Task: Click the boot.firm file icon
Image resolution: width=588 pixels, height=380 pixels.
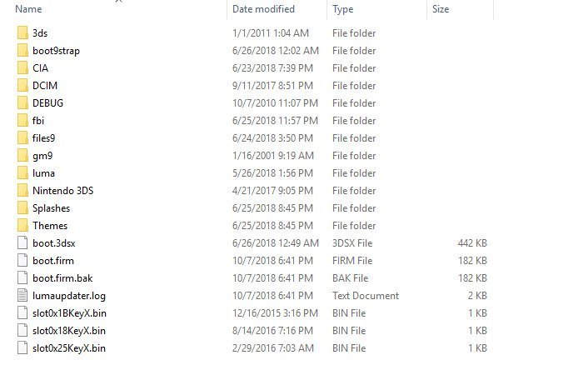Action: click(22, 260)
